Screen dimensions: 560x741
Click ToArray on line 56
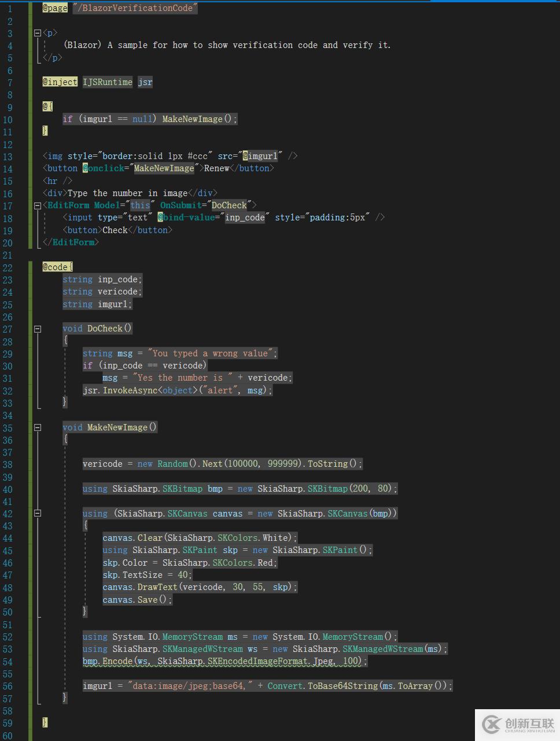pos(415,686)
